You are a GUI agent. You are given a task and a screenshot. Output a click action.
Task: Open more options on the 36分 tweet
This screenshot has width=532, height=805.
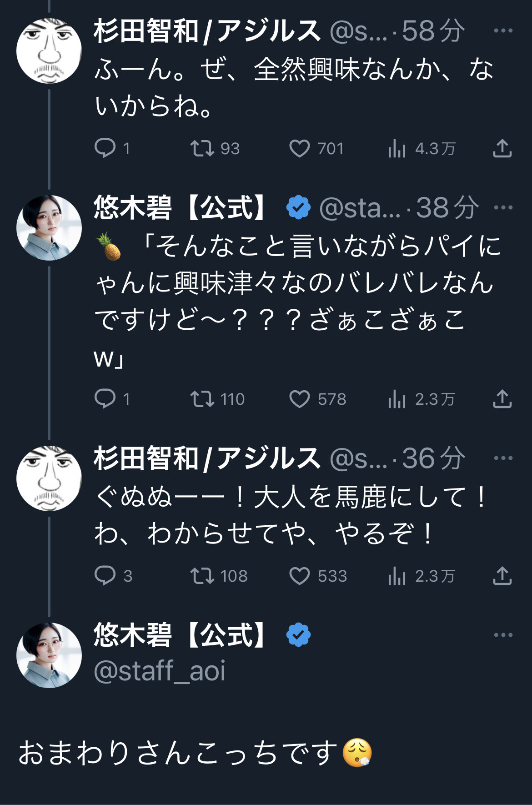503,458
